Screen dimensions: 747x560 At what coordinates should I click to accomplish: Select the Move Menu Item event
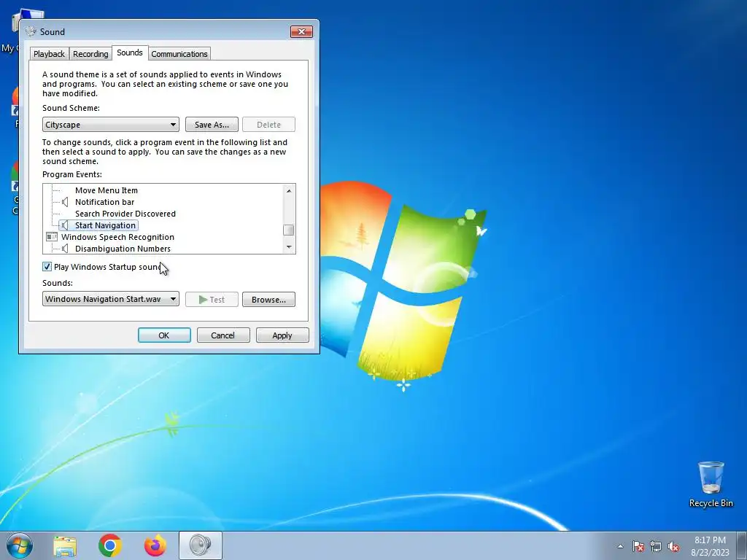(107, 190)
